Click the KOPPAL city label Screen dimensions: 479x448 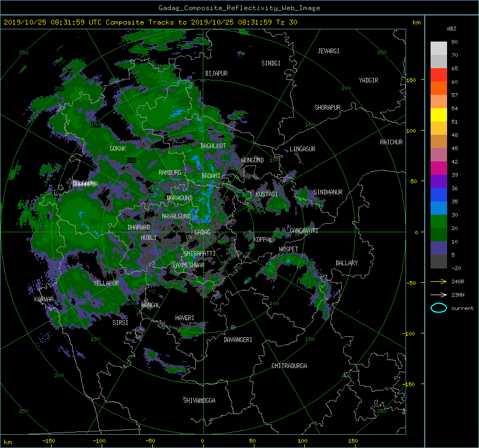[x=263, y=240]
